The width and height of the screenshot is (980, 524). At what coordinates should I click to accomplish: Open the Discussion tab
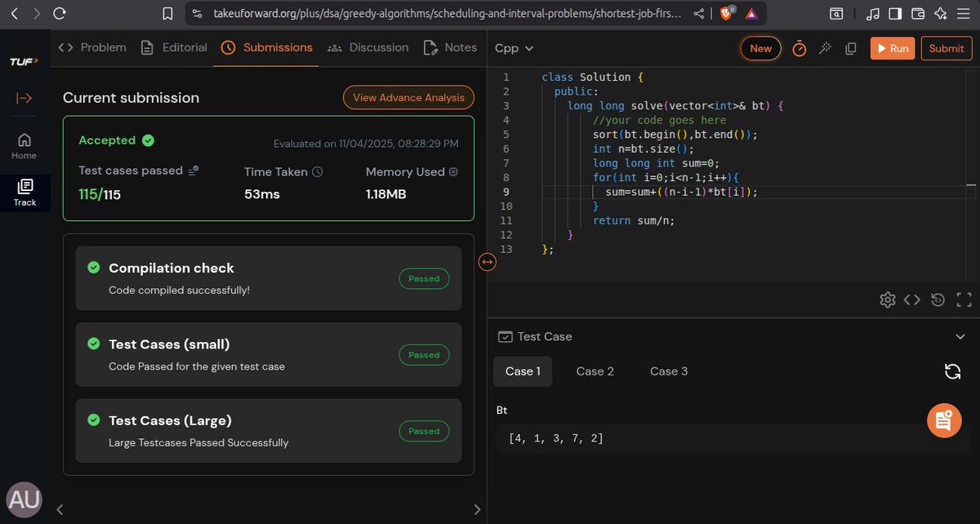[x=367, y=47]
